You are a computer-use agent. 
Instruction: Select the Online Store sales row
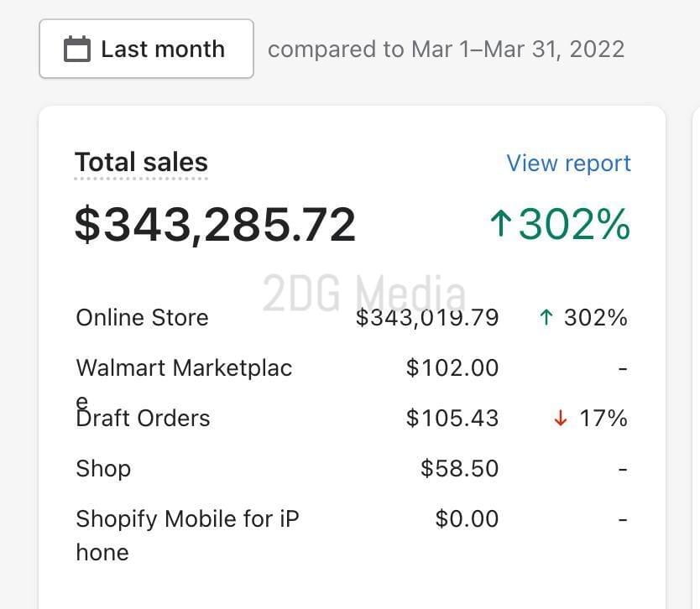click(x=352, y=318)
